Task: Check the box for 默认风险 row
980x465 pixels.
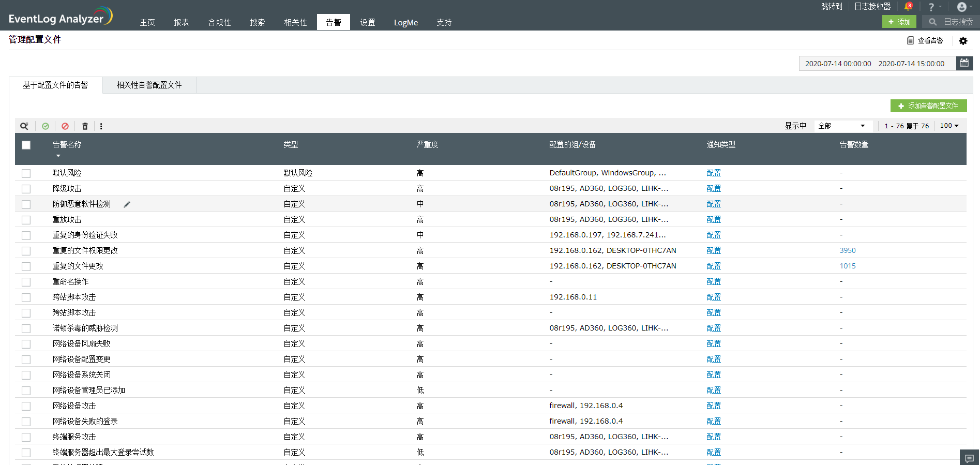Action: [x=26, y=173]
